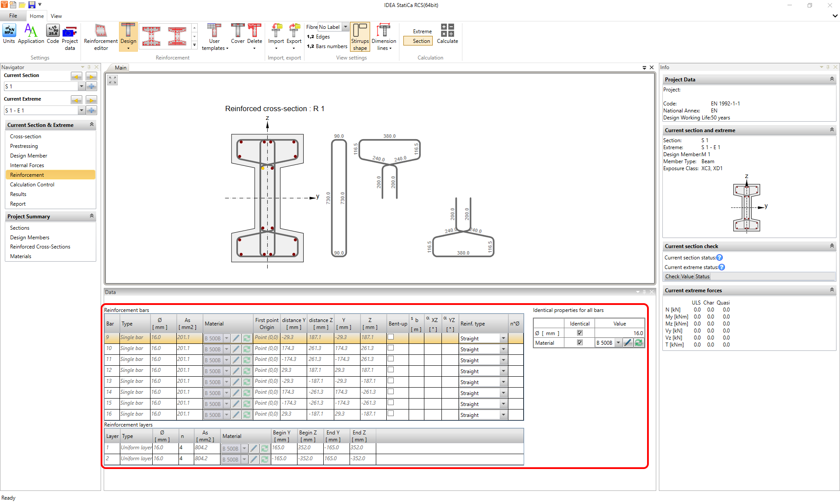Open Current Section S 1 dropdown

(x=81, y=87)
